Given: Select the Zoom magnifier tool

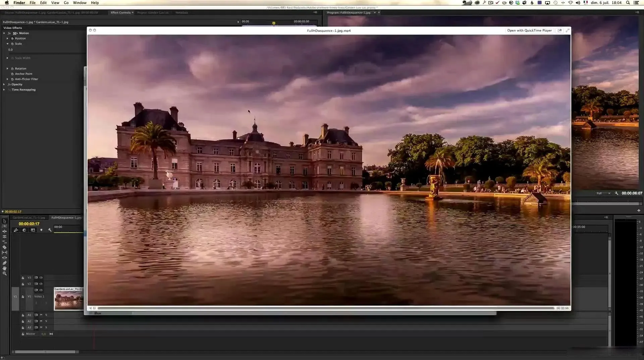Looking at the screenshot, I should [x=4, y=274].
